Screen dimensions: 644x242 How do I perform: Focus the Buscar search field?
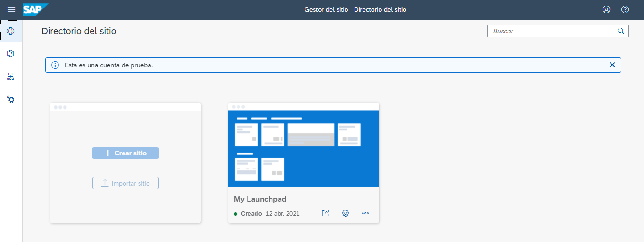coord(552,31)
